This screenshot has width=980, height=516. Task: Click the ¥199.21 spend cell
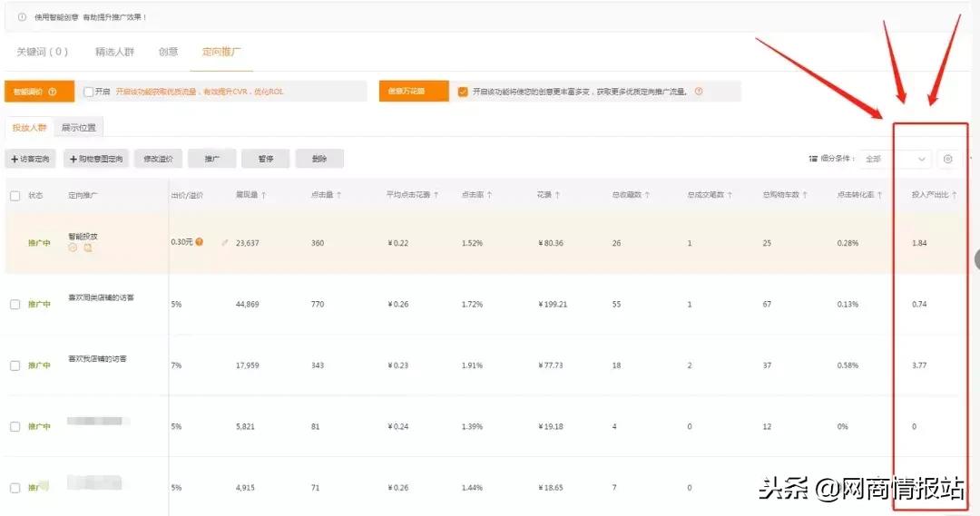click(x=553, y=304)
